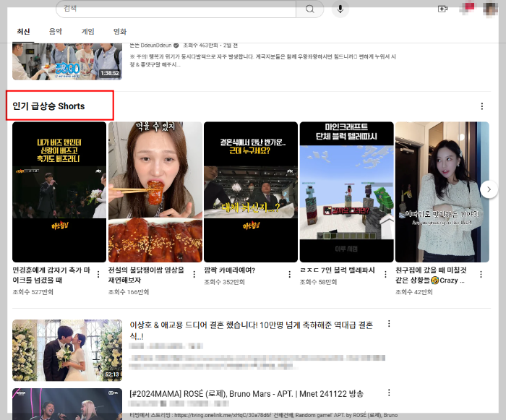
Task: Open the 마인크래프트 단체 블럭 텔레파시 thumbnail
Action: [346, 192]
